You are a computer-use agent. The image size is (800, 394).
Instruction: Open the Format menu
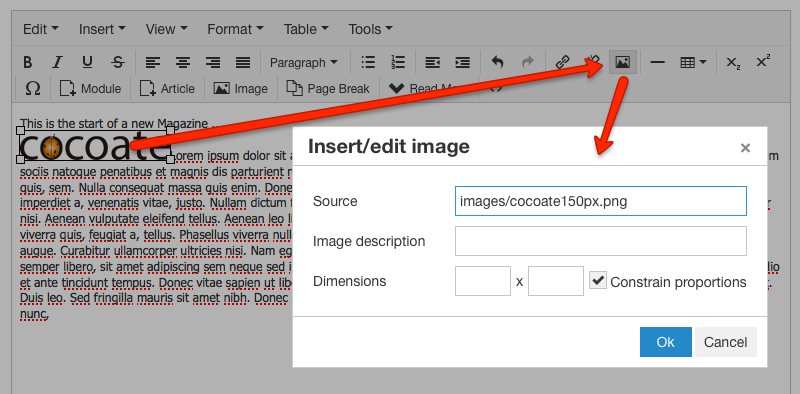tap(235, 29)
